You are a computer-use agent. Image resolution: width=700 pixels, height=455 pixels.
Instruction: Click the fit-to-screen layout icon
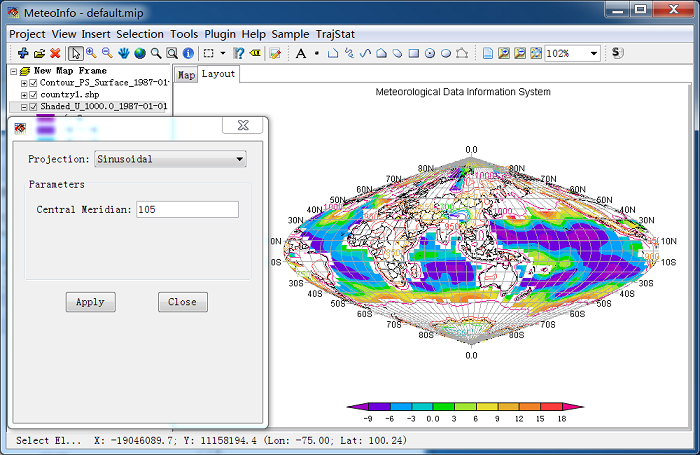tap(536, 53)
